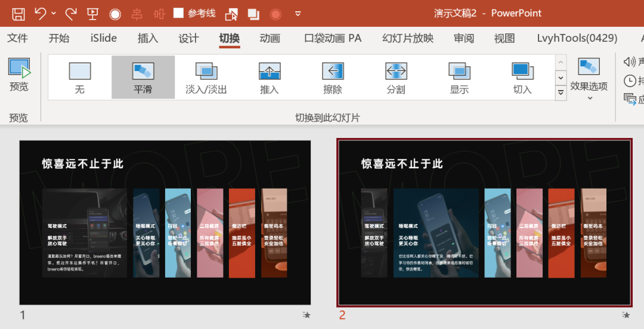The image size is (644, 329).
Task: Select the 擦除 wipe transition
Action: 333,77
